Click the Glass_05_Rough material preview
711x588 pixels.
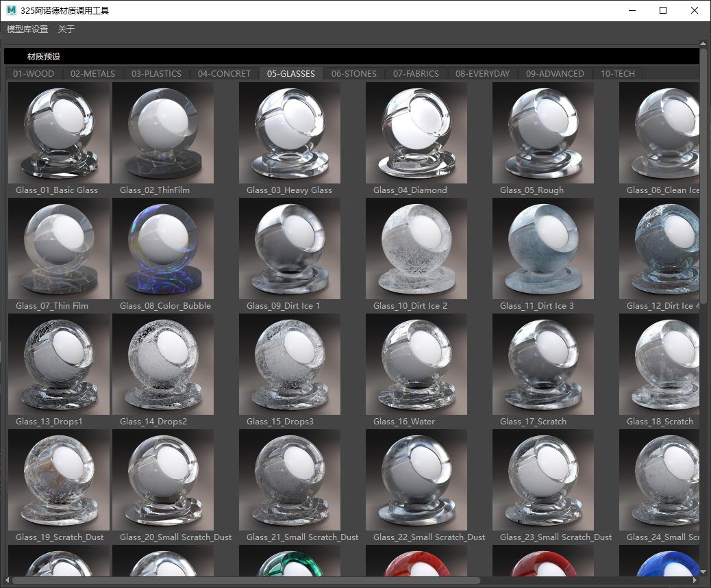tap(543, 133)
